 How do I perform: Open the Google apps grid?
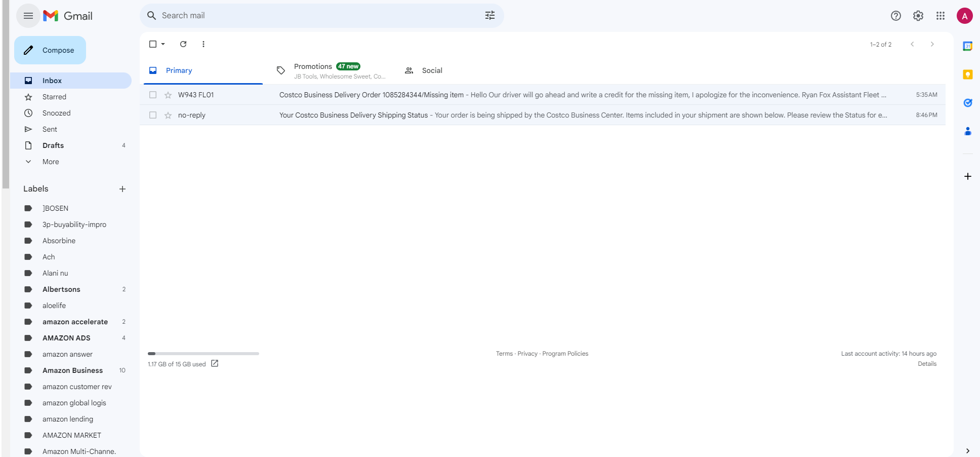[x=941, y=16]
